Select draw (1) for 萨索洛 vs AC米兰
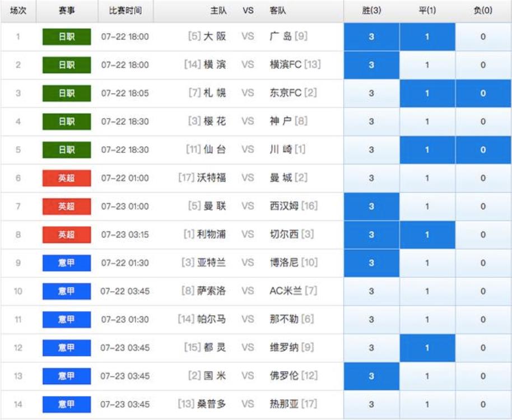 [x=427, y=291]
